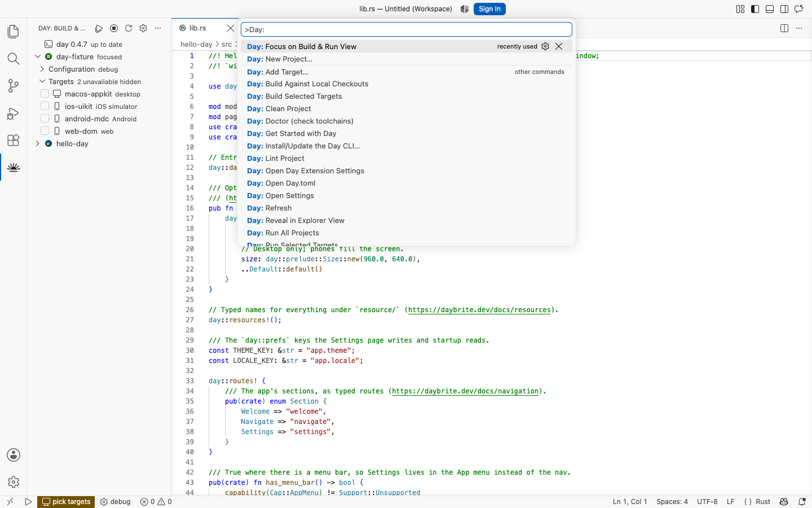Open the Explorer view in activity bar
This screenshot has height=508, width=812.
[x=14, y=32]
